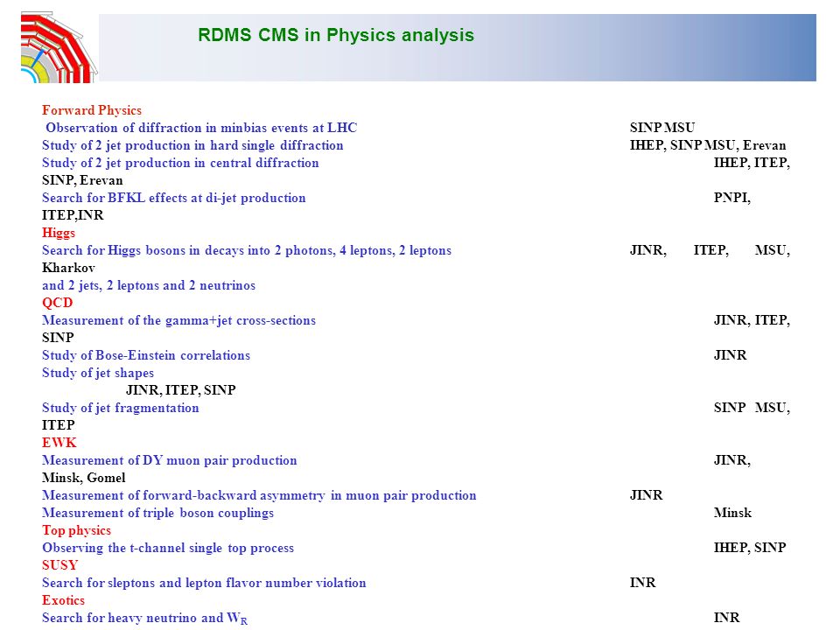Click 'INR' beside the sleptons search line

point(642,583)
